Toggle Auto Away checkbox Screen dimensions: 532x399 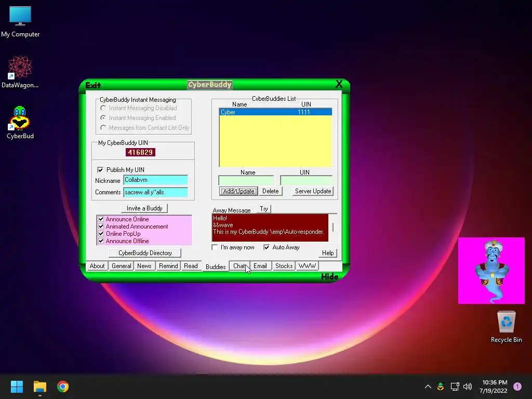point(267,247)
